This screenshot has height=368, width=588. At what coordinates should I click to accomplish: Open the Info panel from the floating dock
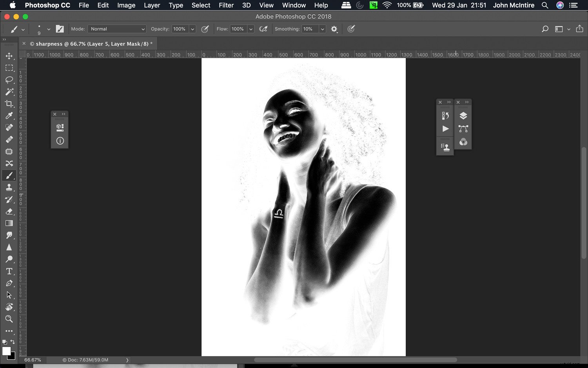(x=60, y=140)
